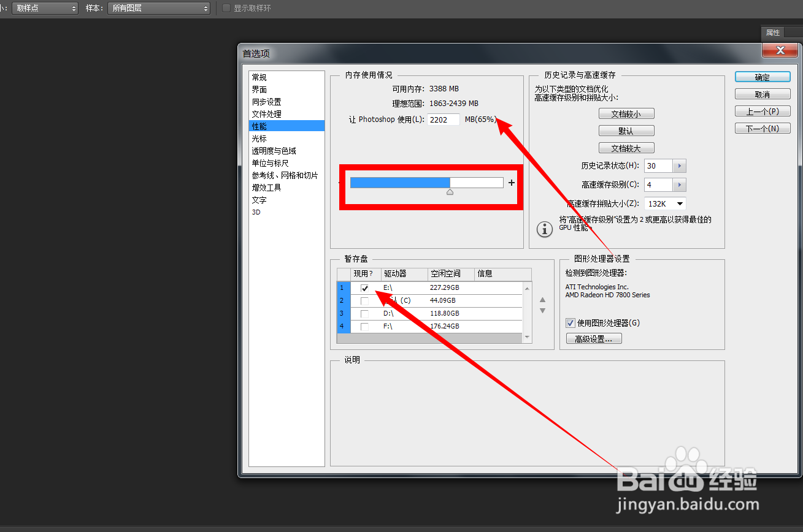Close the 首选项 dialog with the X

click(x=780, y=50)
